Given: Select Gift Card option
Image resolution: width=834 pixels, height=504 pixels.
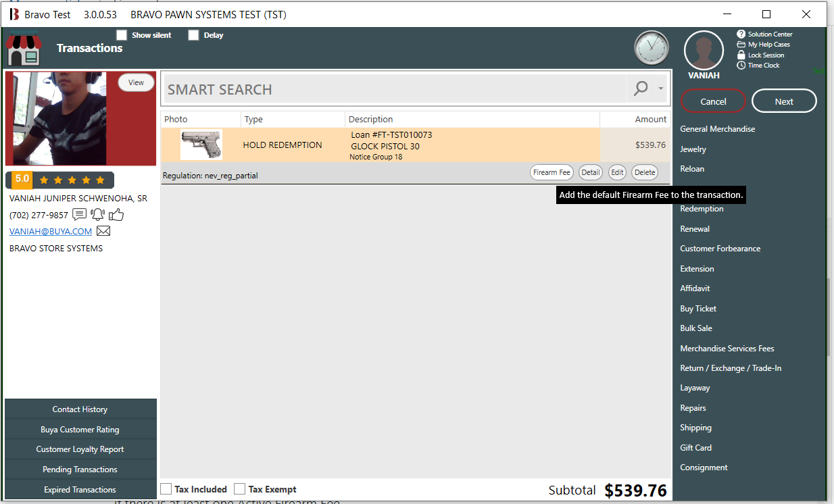Looking at the screenshot, I should pos(695,448).
